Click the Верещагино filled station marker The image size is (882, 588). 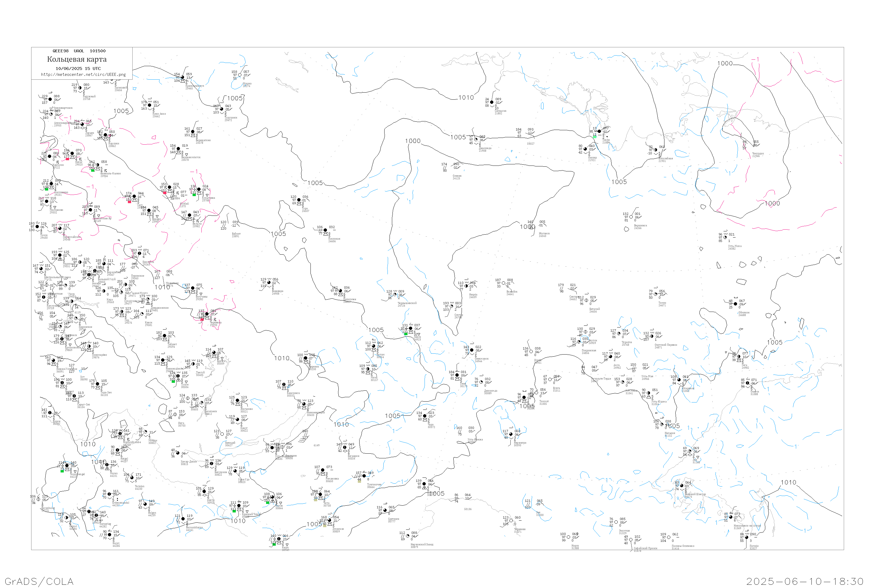tap(193, 132)
